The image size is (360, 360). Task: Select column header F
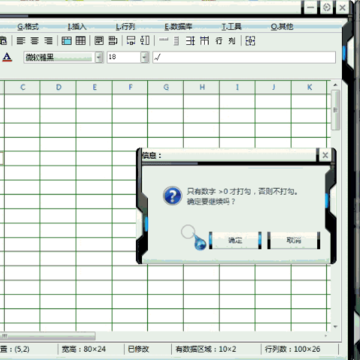130,87
